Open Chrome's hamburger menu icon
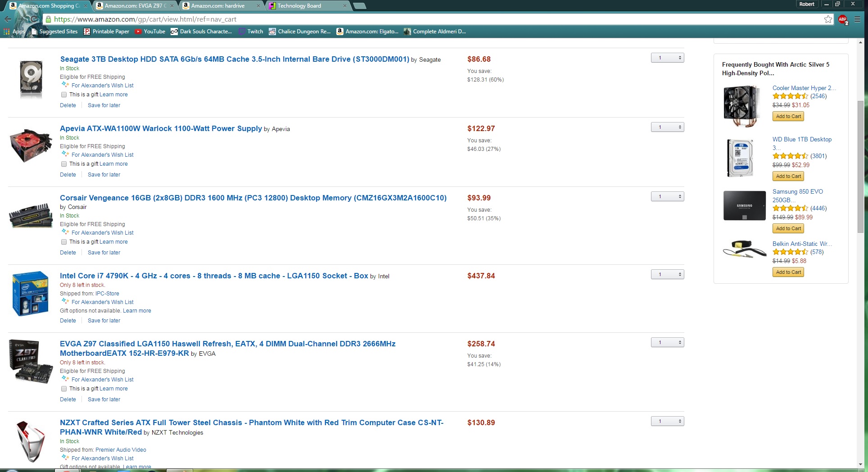 858,19
